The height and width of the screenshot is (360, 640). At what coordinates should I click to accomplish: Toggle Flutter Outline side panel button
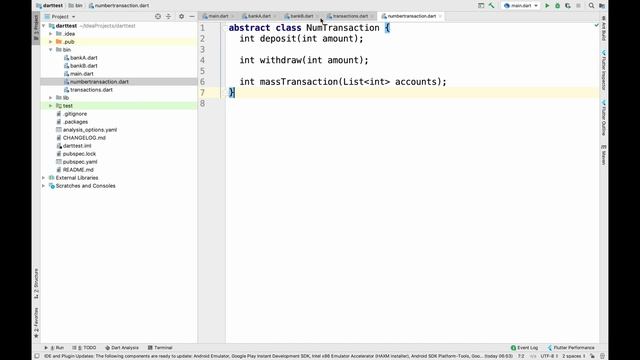click(x=604, y=118)
